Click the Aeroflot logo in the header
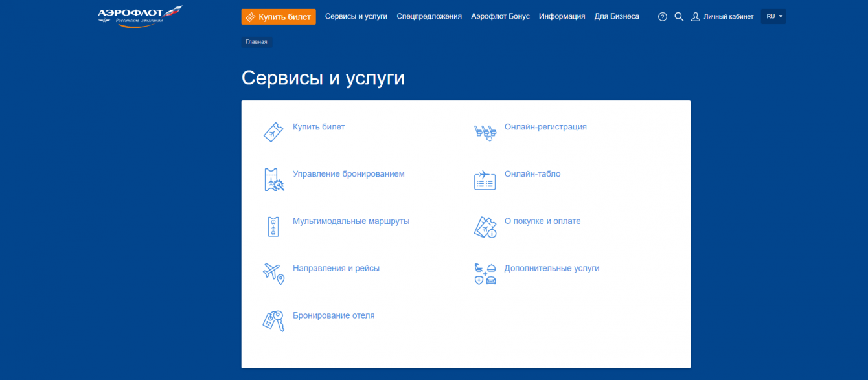The width and height of the screenshot is (868, 380). click(140, 16)
